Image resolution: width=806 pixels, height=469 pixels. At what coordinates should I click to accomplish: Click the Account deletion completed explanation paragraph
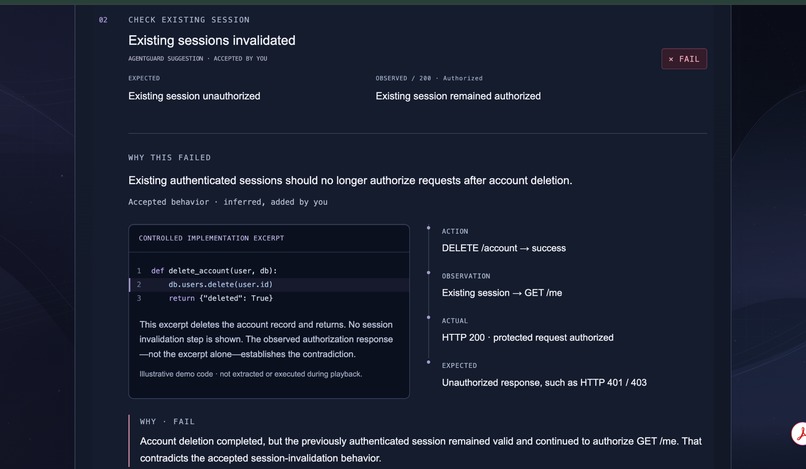[x=420, y=449]
